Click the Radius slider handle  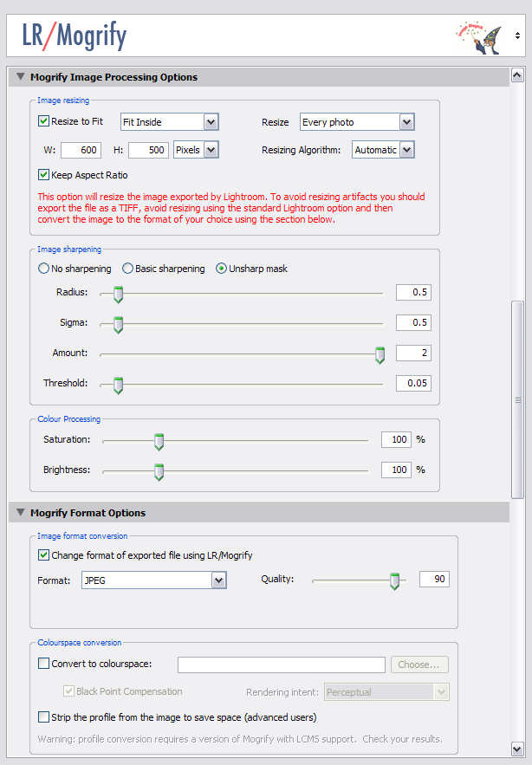118,295
